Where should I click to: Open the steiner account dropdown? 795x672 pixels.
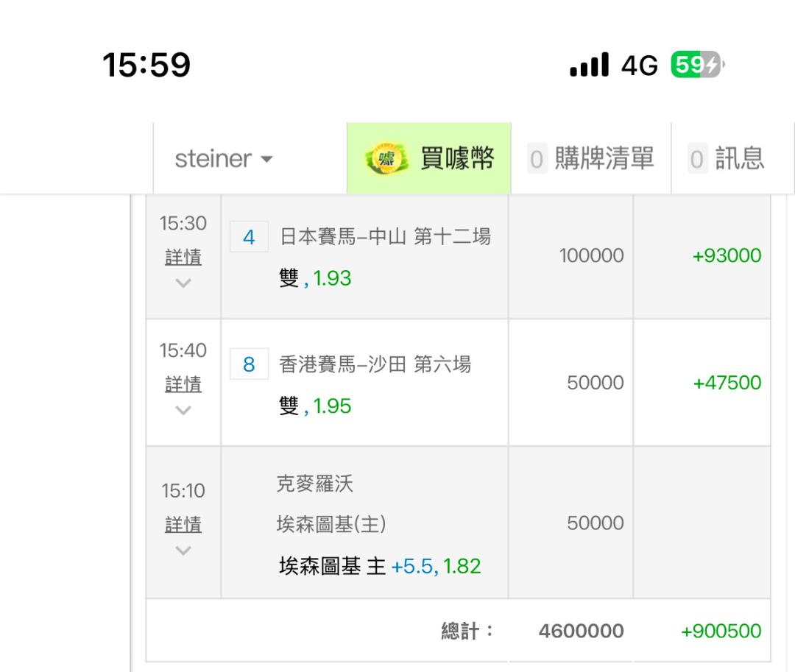click(x=224, y=158)
